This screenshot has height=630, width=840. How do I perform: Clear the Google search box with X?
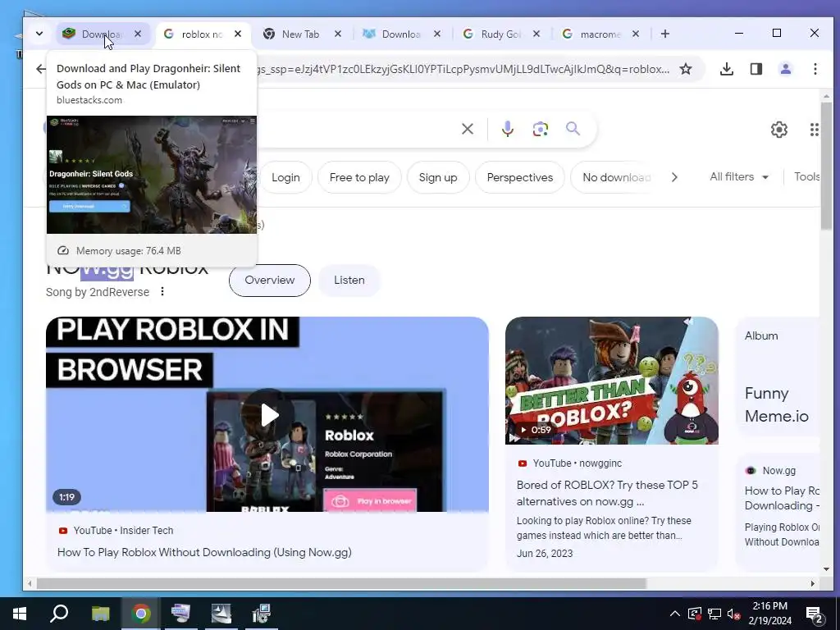[467, 129]
